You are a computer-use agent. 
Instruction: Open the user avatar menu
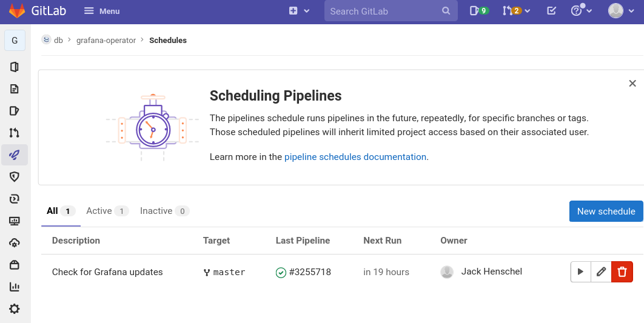(622, 11)
